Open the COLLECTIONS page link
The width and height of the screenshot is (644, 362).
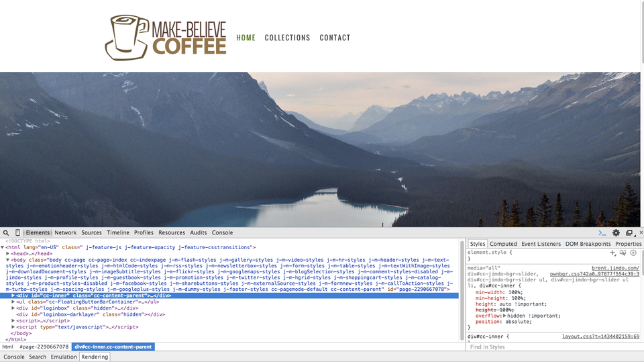[287, 38]
